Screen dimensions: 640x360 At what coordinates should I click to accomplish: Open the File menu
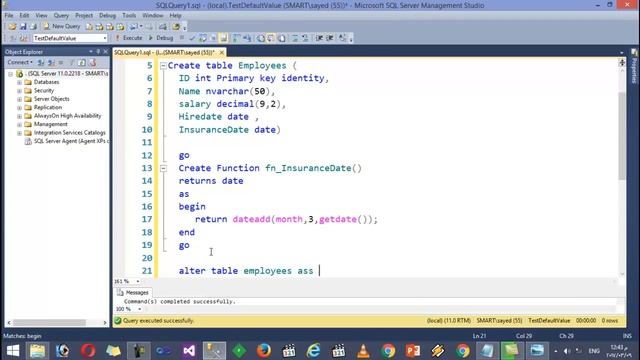click(9, 16)
